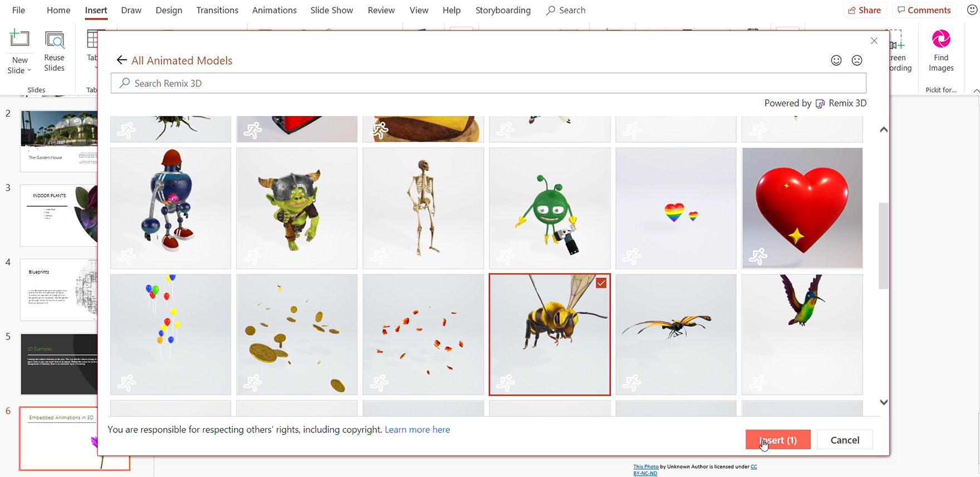Open the File menu
Image resolution: width=980 pixels, height=477 pixels.
18,10
